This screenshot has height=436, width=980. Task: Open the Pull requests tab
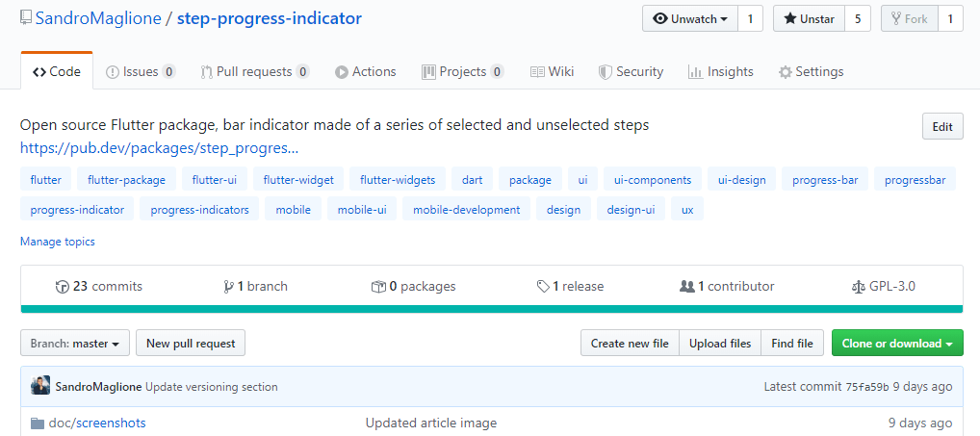click(255, 72)
